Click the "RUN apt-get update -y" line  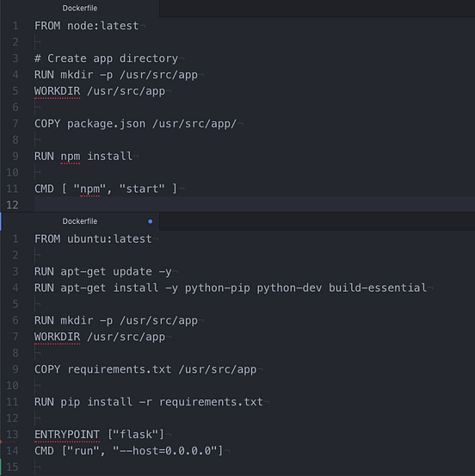[x=103, y=271]
